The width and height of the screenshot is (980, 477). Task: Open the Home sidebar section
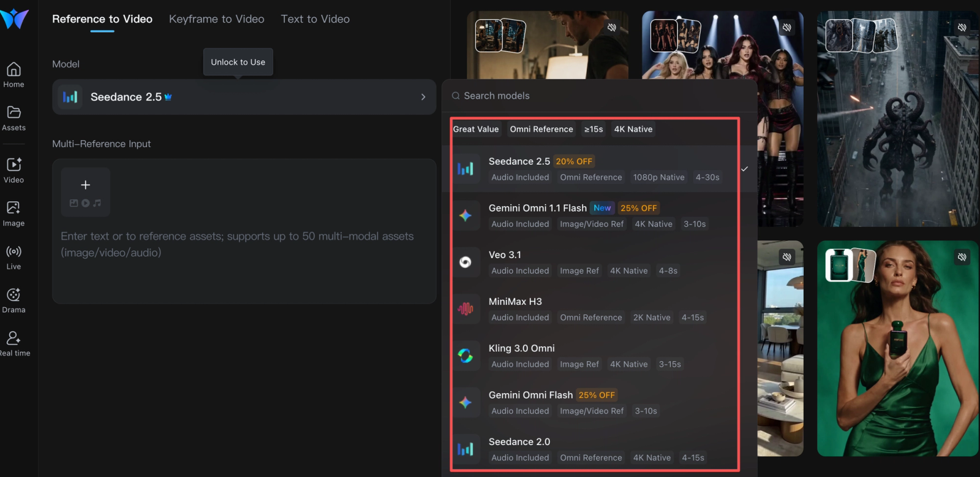pos(13,75)
